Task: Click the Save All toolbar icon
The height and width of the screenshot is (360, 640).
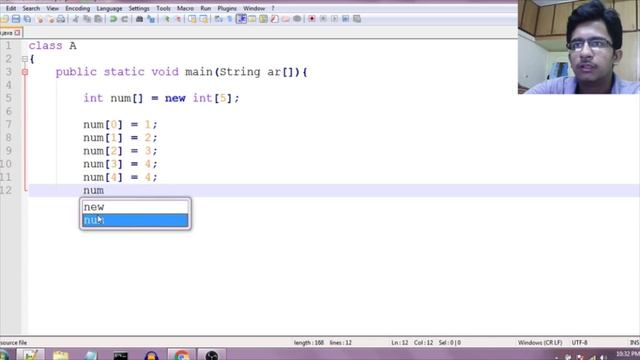Action: tap(27, 19)
